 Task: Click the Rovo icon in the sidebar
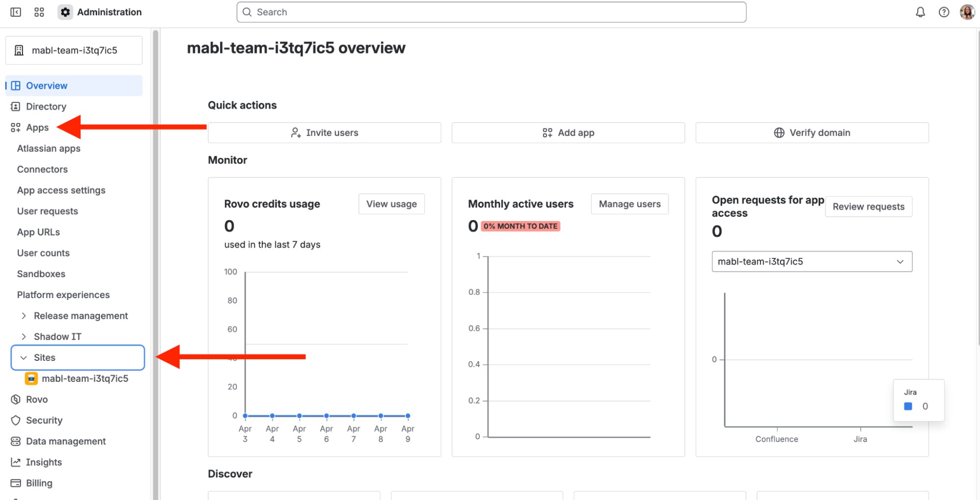pos(16,400)
